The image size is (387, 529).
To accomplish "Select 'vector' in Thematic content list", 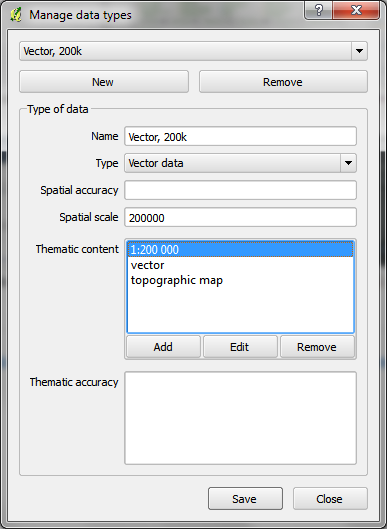I will pyautogui.click(x=240, y=265).
